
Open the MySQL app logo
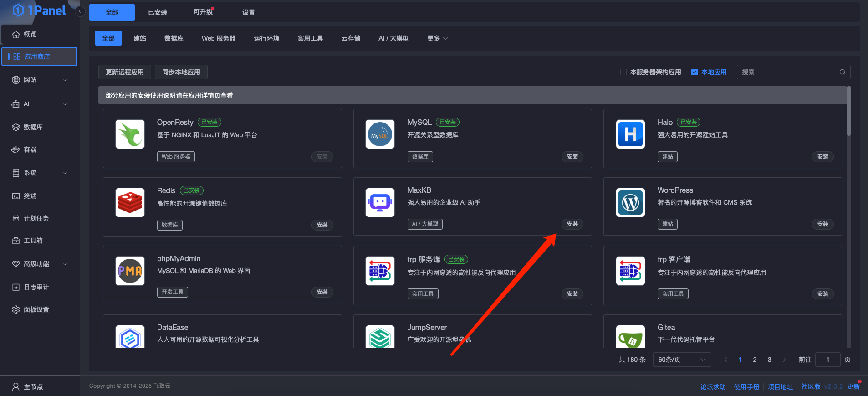point(380,134)
